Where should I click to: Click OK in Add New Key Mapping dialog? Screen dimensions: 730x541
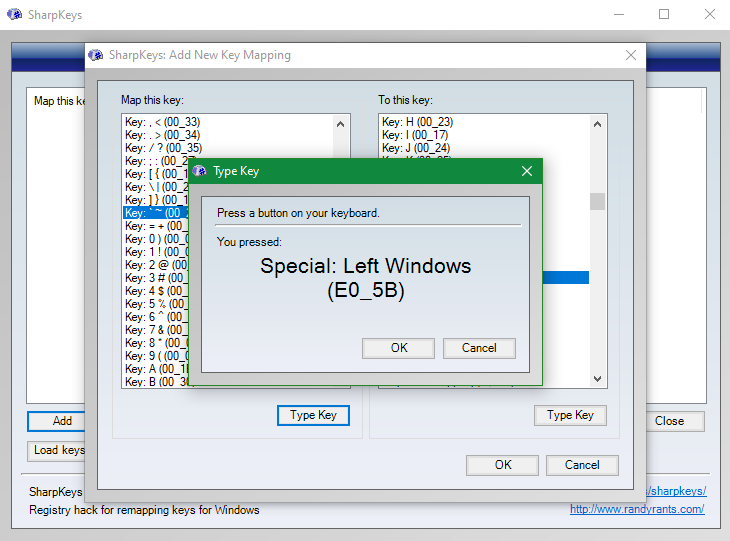(502, 465)
